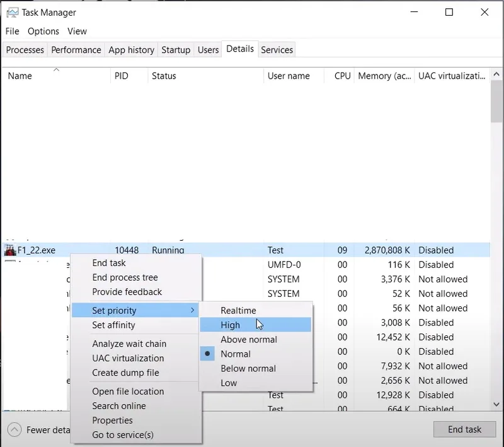Viewport: 504px width, 447px height.
Task: Sort by UAC virtualization column header
Action: pyautogui.click(x=452, y=76)
